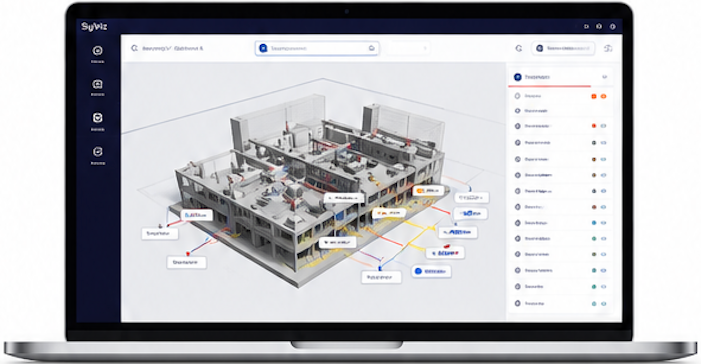Focus the center search field in the toolbar
Viewport: 701px width, 364px height.
point(317,48)
